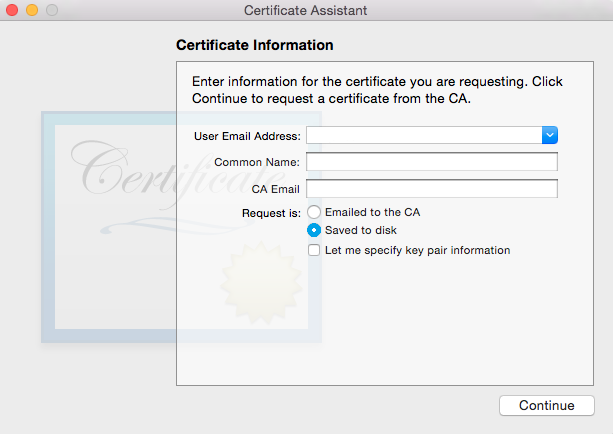The width and height of the screenshot is (613, 434).
Task: Click inside the CA Email field
Action: coord(432,189)
